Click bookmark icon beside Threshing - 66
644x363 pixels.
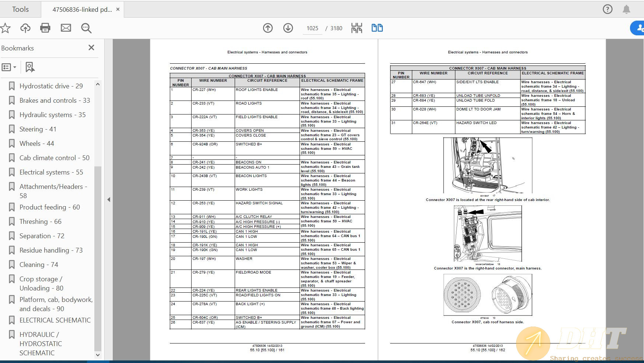click(x=12, y=221)
